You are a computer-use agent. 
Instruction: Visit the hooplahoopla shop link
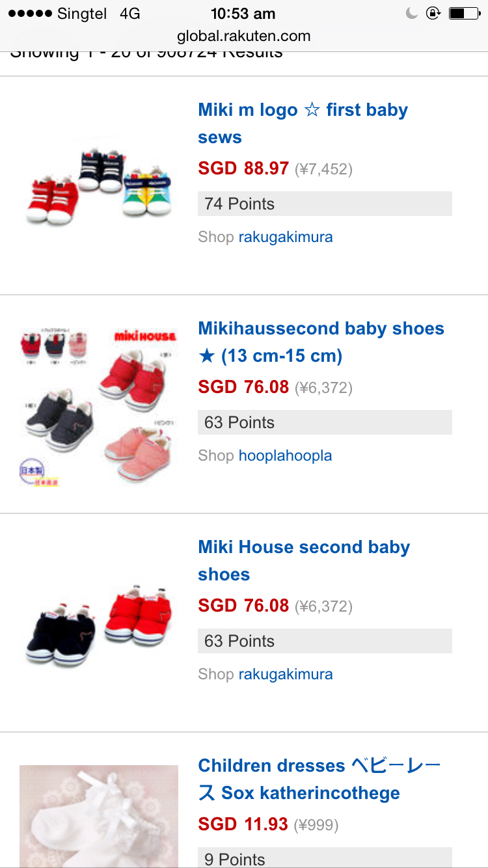click(x=285, y=455)
